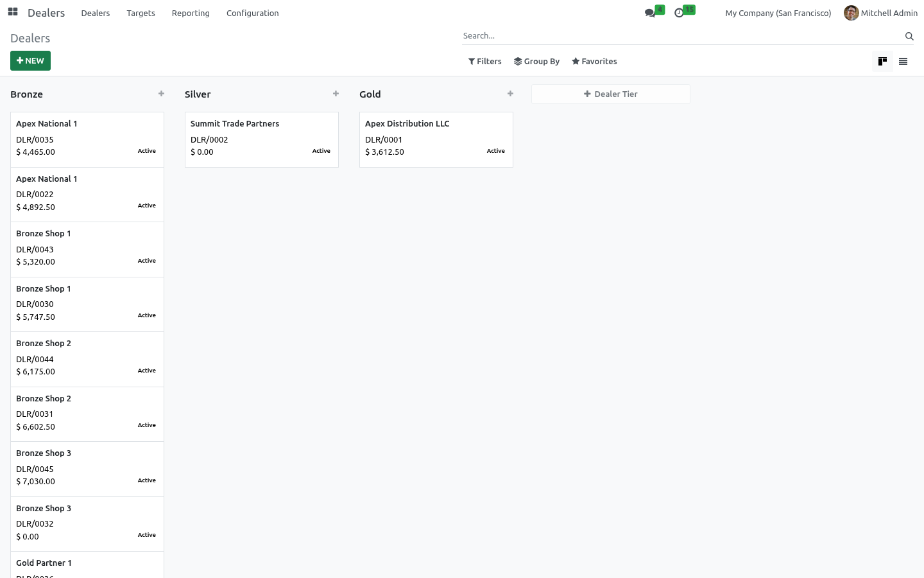This screenshot has width=924, height=578.
Task: Add a dealer in Gold column
Action: tap(510, 94)
